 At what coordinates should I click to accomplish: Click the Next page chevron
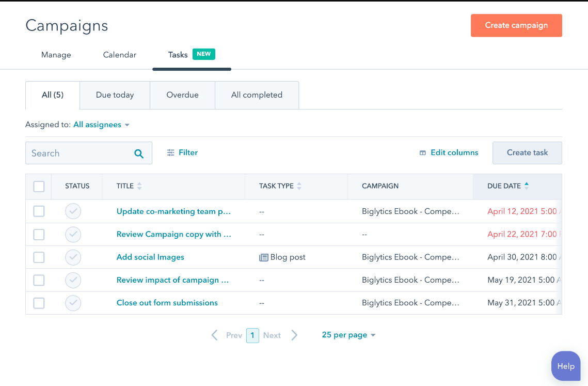coord(294,335)
